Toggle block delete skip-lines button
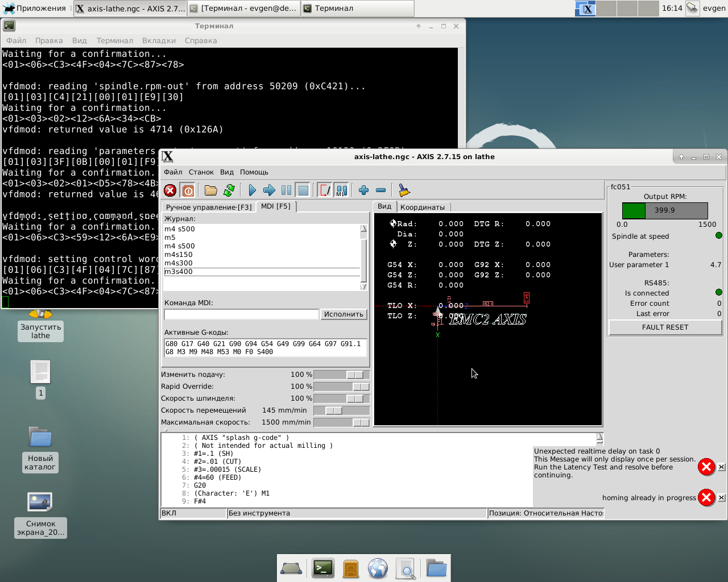Viewport: 728px width, 582px height. coord(325,190)
